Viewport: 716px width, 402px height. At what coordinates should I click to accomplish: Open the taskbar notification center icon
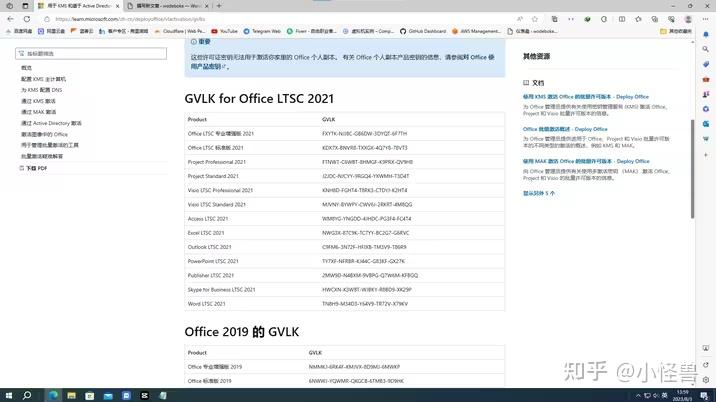[705, 396]
